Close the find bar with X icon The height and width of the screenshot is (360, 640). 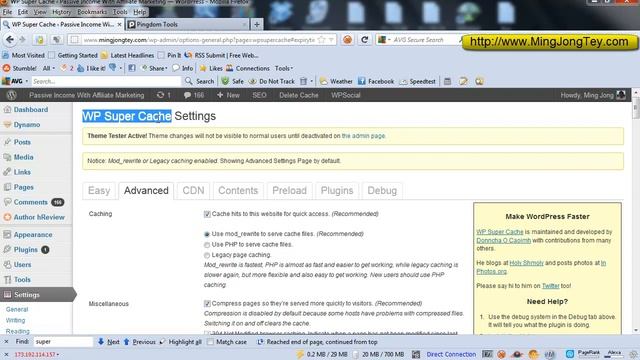pyautogui.click(x=6, y=342)
